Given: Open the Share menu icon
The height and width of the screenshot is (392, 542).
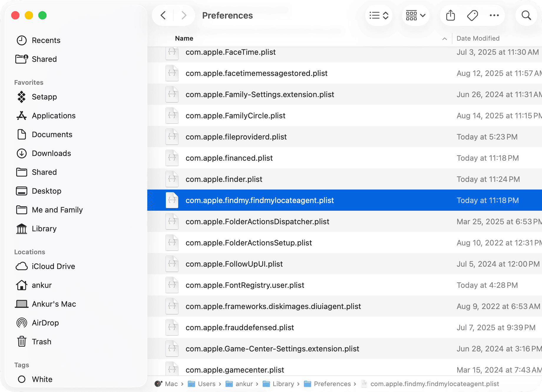Looking at the screenshot, I should (x=450, y=15).
